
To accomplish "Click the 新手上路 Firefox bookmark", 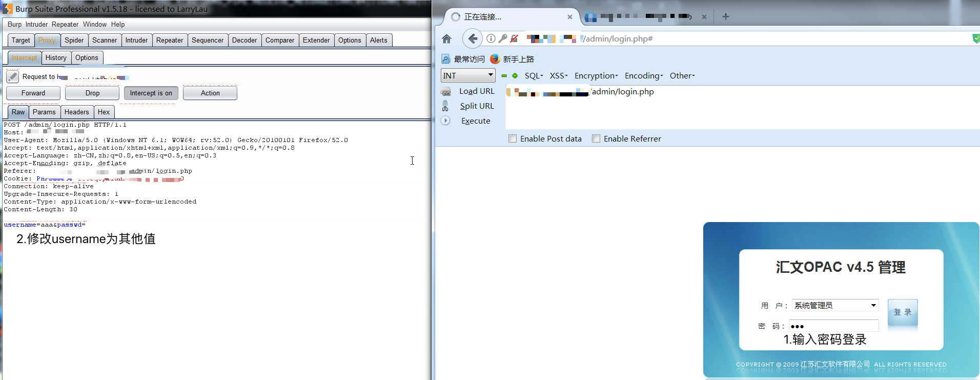I will pos(512,59).
